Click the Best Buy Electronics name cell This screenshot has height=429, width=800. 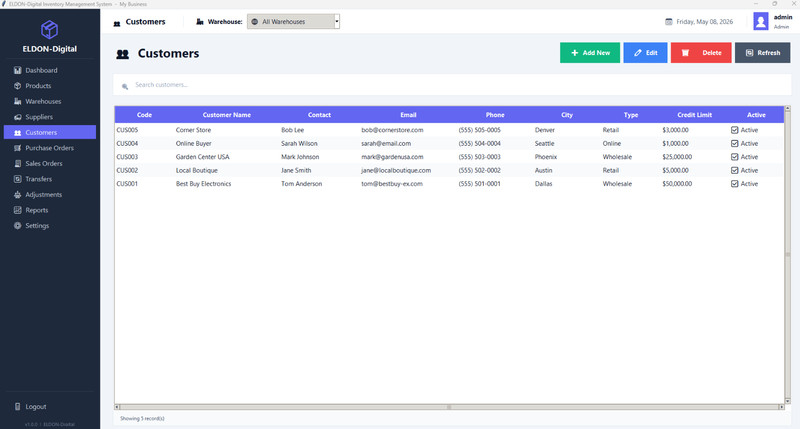click(x=204, y=184)
